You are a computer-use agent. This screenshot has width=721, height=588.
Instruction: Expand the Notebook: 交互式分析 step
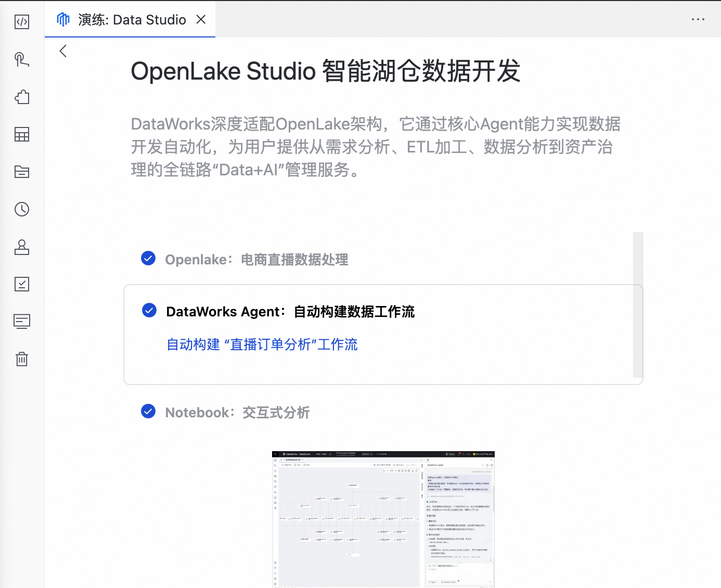pyautogui.click(x=237, y=413)
